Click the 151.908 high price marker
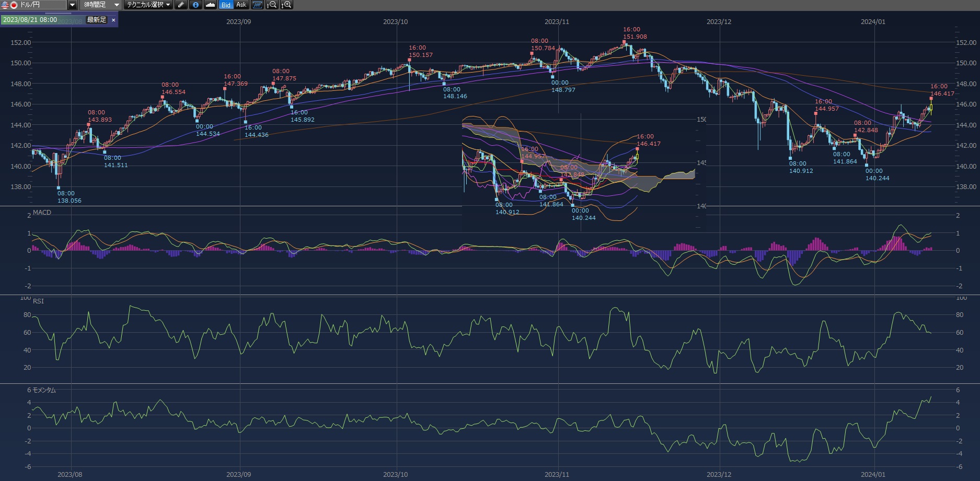The image size is (980, 481). click(x=635, y=37)
